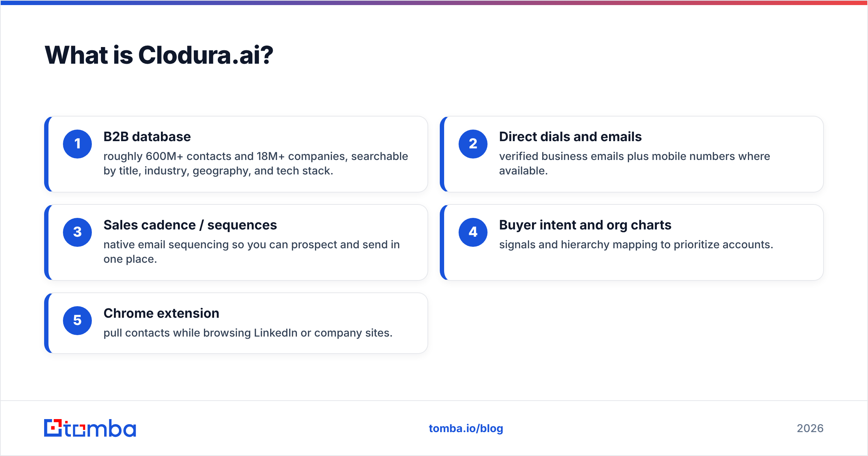Click the tomba logo in the footer
868x456 pixels.
pyautogui.click(x=90, y=428)
